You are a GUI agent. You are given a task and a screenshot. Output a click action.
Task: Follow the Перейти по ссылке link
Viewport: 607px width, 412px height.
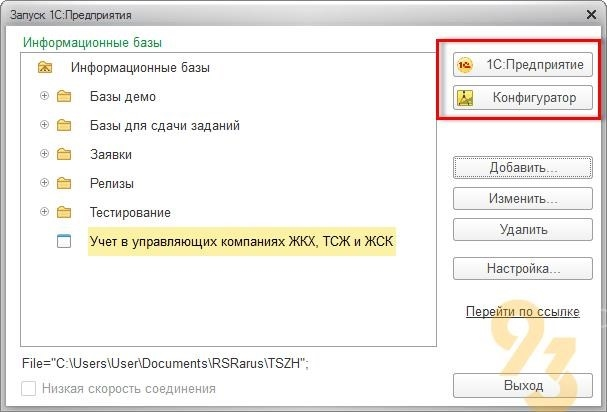click(x=523, y=312)
